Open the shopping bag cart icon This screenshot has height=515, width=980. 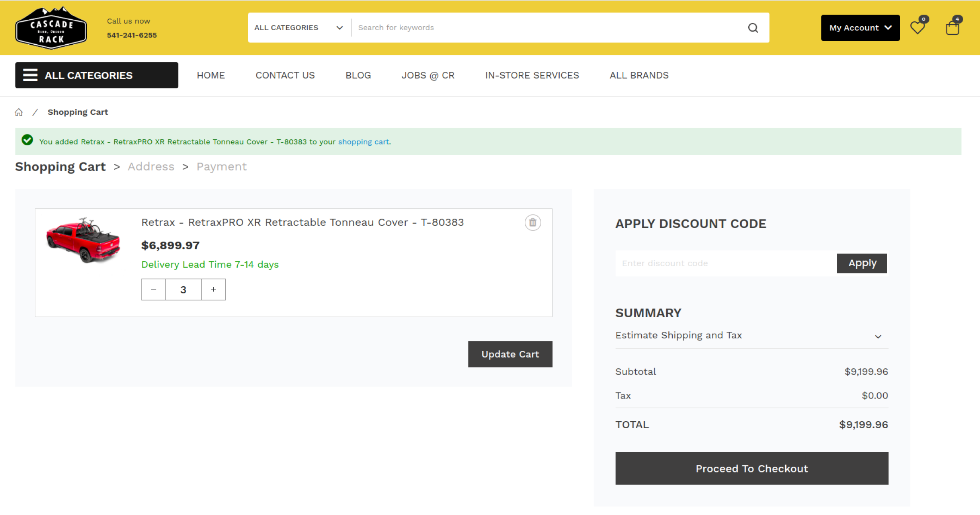[952, 28]
